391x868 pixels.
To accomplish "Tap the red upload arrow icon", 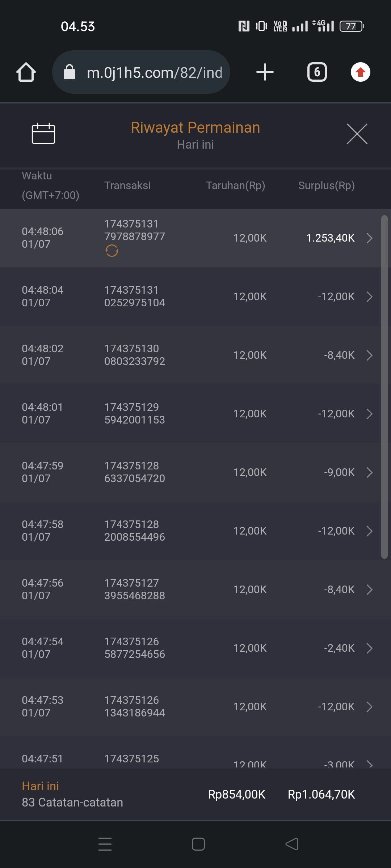I will pos(360,72).
